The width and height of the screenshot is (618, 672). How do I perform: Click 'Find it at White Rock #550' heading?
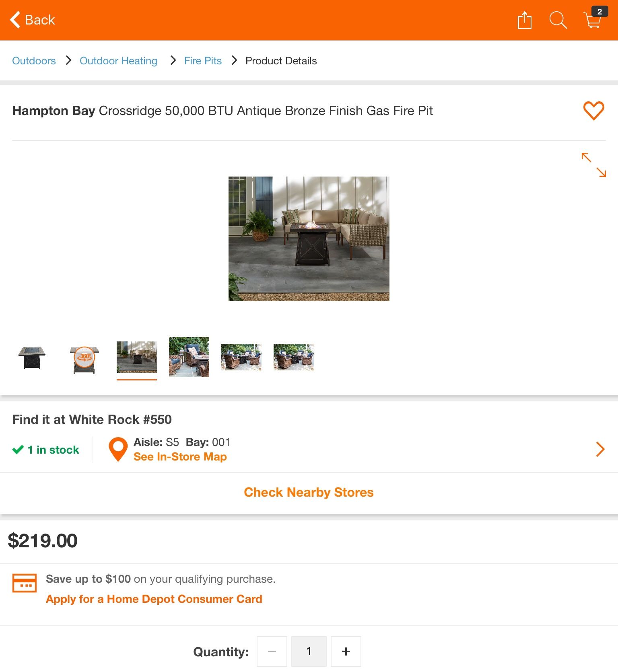point(92,419)
